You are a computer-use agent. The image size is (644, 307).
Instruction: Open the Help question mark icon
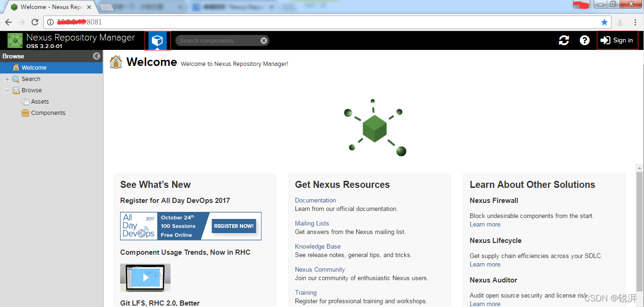click(585, 40)
